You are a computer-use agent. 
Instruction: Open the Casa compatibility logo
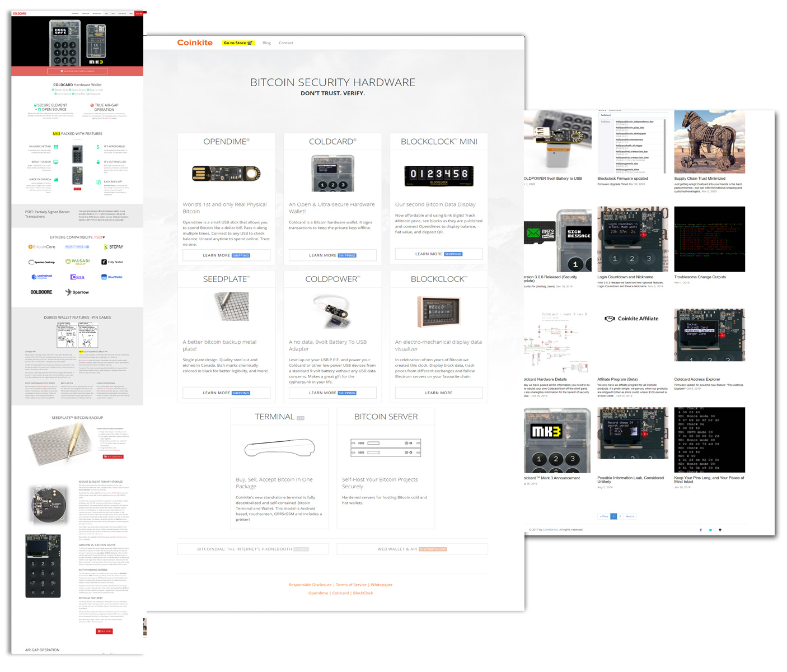(77, 277)
